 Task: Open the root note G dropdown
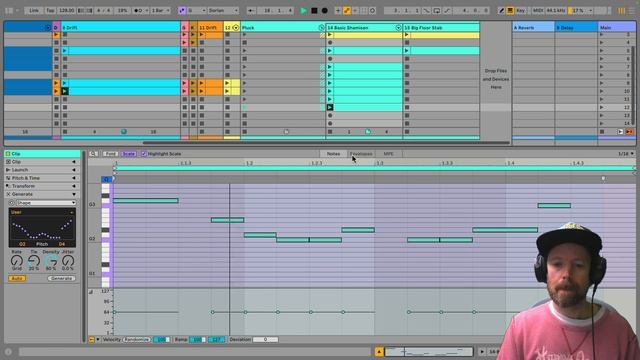point(196,11)
